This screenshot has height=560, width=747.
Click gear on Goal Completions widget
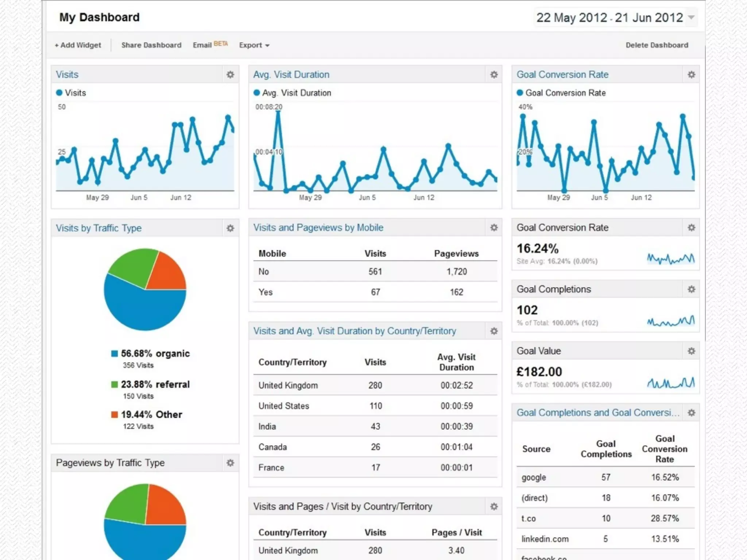(691, 289)
